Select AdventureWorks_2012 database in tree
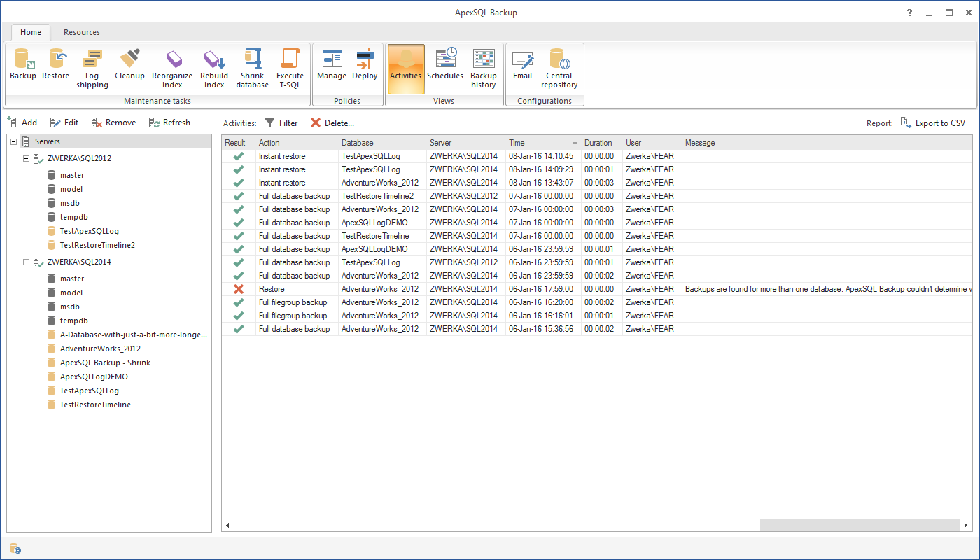This screenshot has height=560, width=980. 100,349
